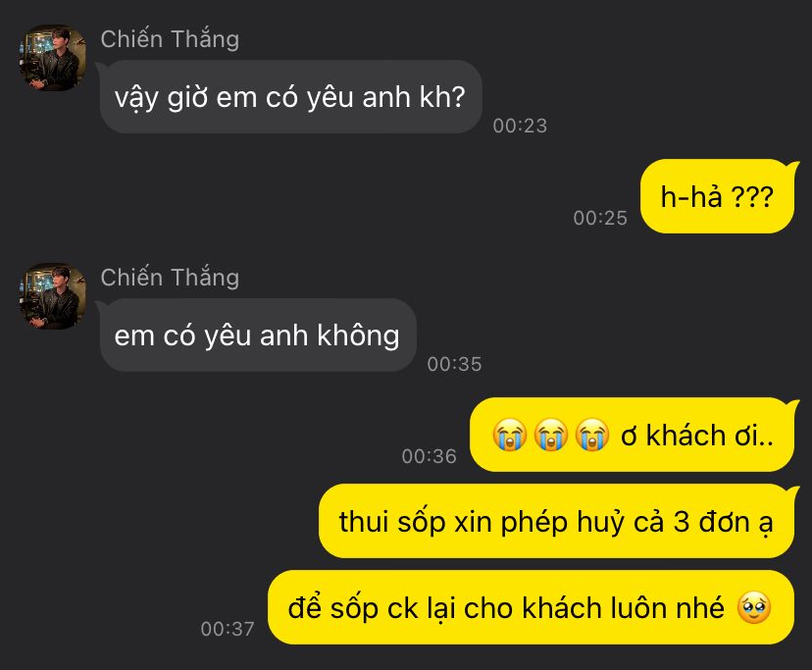Screen dimensions: 812x670
Task: Tap the first crying emoji
Action: tap(510, 435)
